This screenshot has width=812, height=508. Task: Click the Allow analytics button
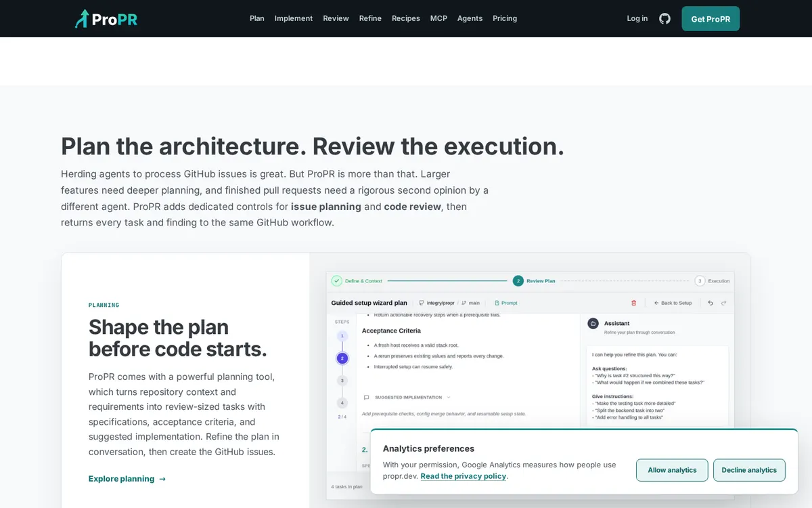point(672,470)
